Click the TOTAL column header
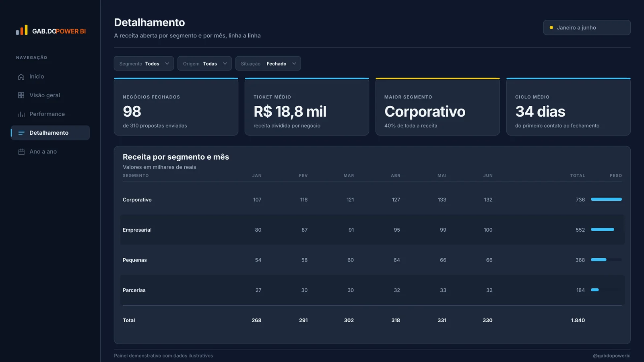 [x=578, y=176]
